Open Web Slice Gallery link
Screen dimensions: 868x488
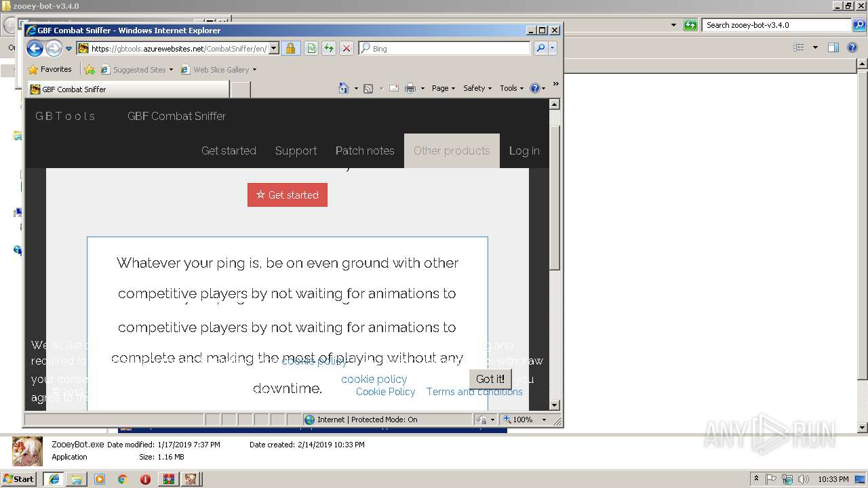(218, 70)
